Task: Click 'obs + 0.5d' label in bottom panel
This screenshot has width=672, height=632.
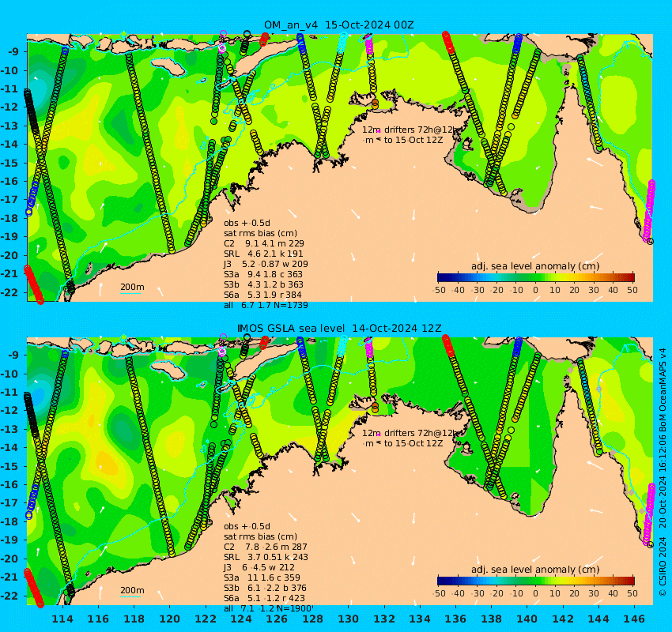Action: [x=247, y=527]
